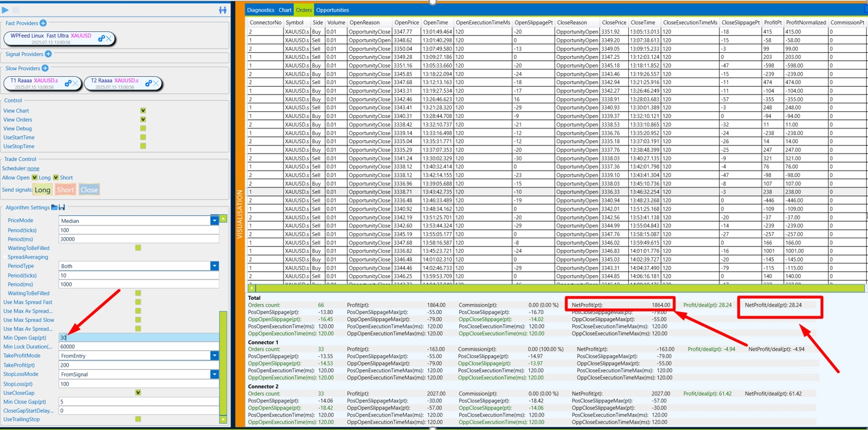Screen dimensions: 868x430
Task: Toggle Allow Open Long checkbox
Action: [x=34, y=178]
